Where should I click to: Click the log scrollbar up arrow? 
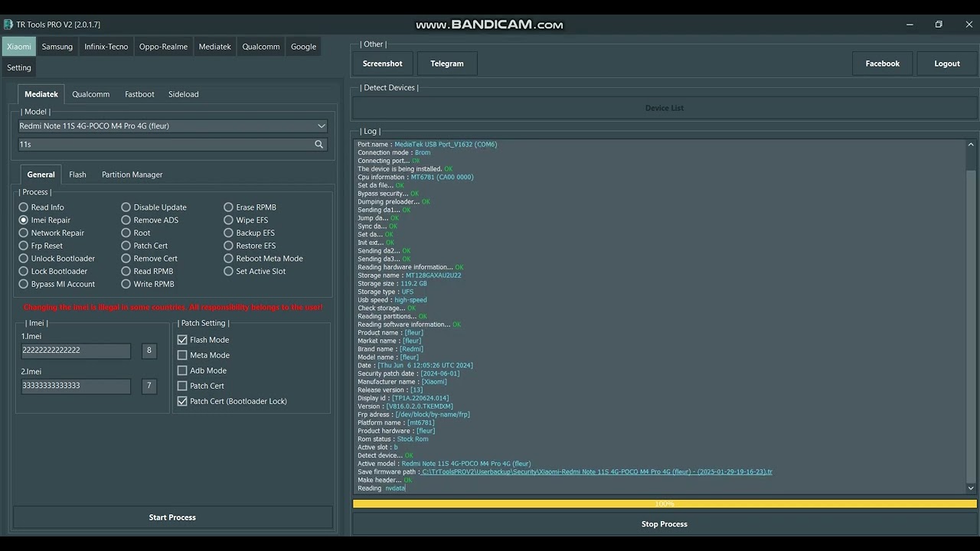point(971,145)
